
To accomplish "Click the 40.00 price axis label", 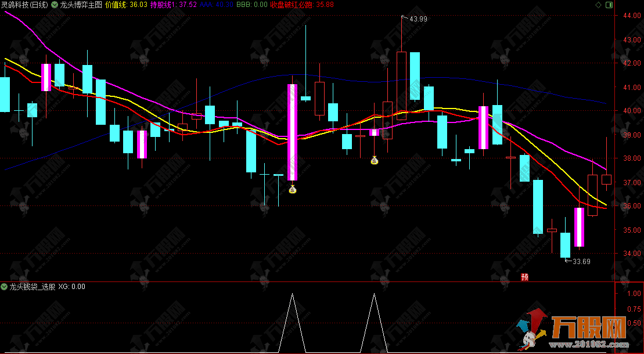I will pyautogui.click(x=629, y=111).
